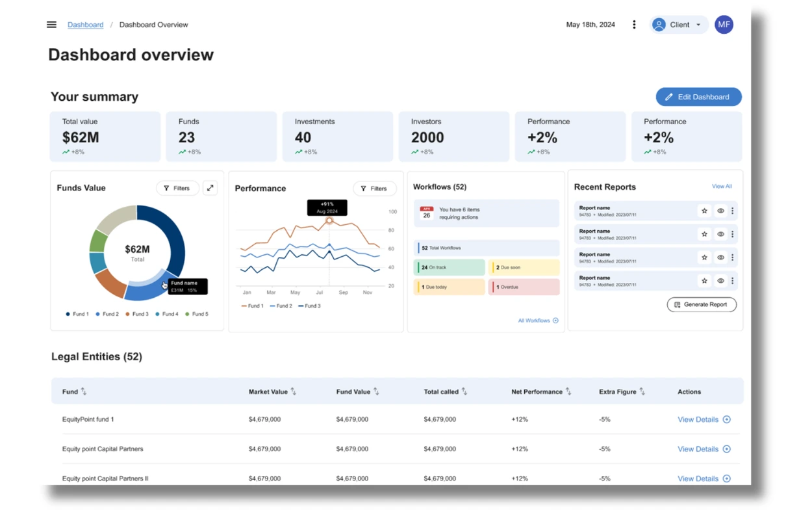Open more options for the second report
The image size is (812, 513).
(x=732, y=234)
